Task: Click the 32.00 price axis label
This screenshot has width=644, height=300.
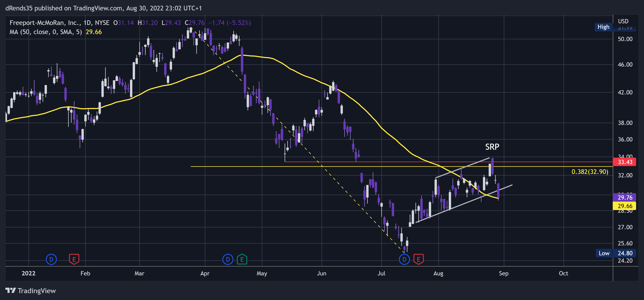Action: pos(625,175)
